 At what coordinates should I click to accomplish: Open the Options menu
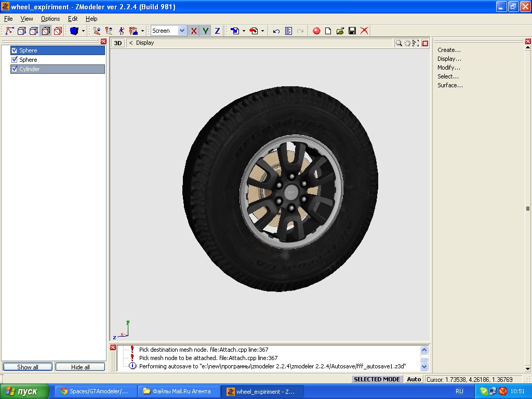tap(50, 19)
